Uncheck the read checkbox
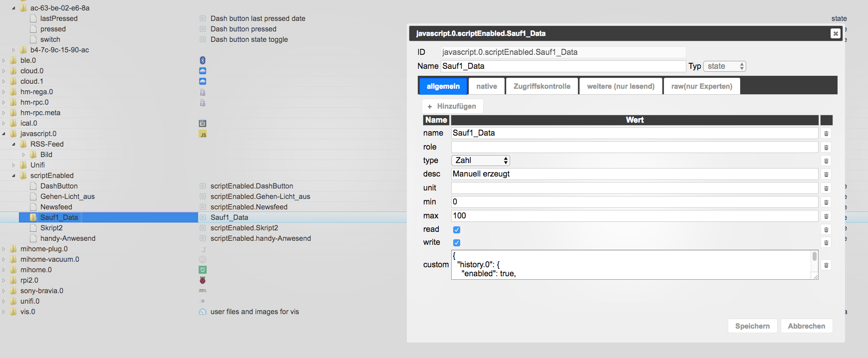 coord(457,230)
